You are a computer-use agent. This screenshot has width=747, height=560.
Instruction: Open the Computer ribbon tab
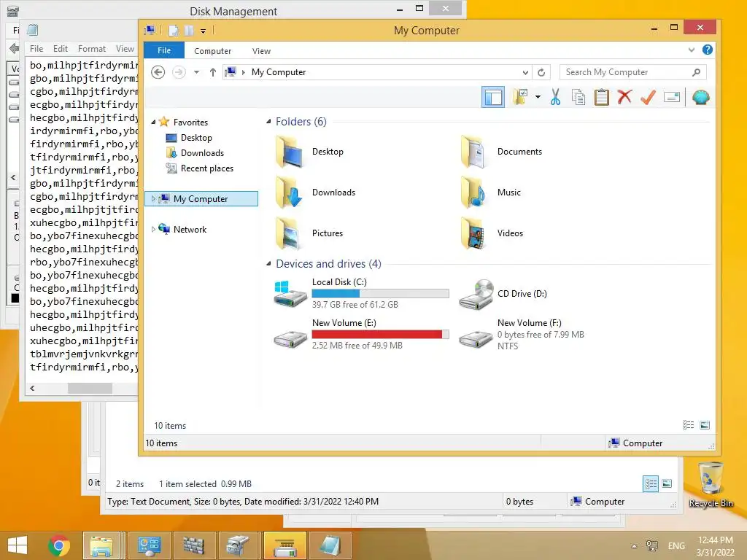(212, 51)
